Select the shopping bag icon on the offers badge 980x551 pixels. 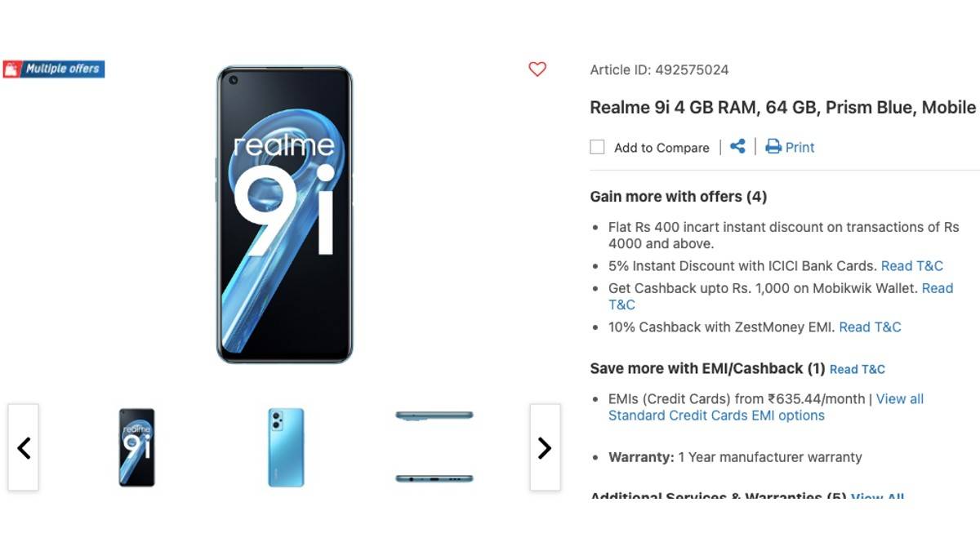(x=11, y=69)
